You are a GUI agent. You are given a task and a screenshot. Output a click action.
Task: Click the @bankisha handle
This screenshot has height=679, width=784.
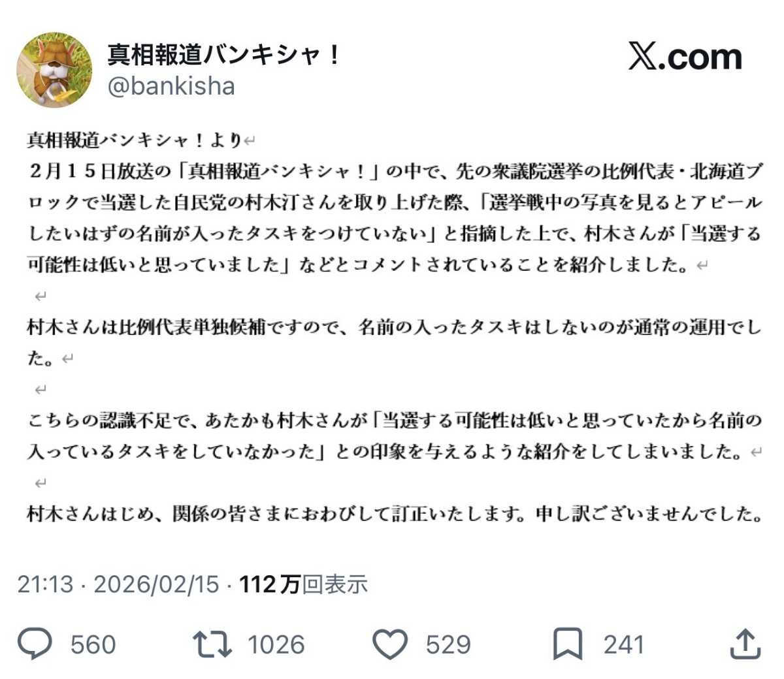pyautogui.click(x=171, y=86)
